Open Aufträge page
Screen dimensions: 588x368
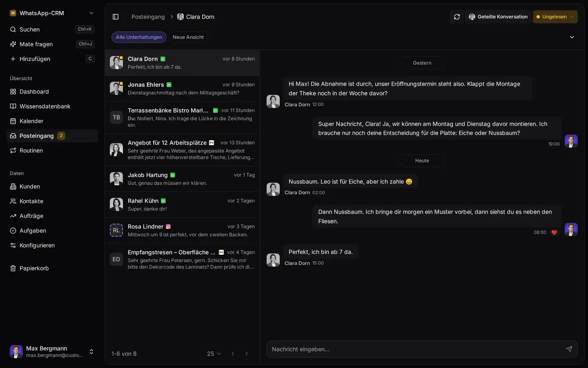click(52, 216)
